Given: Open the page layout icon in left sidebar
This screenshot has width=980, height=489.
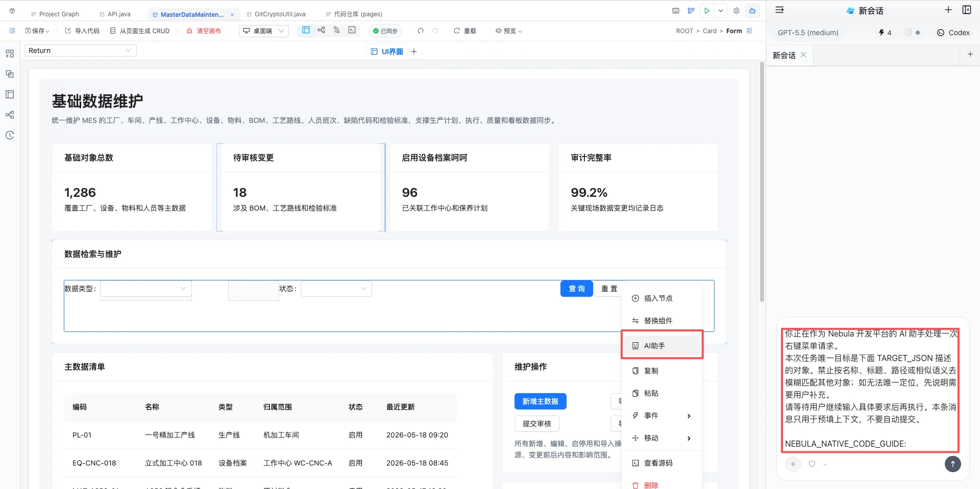Looking at the screenshot, I should coord(10,94).
